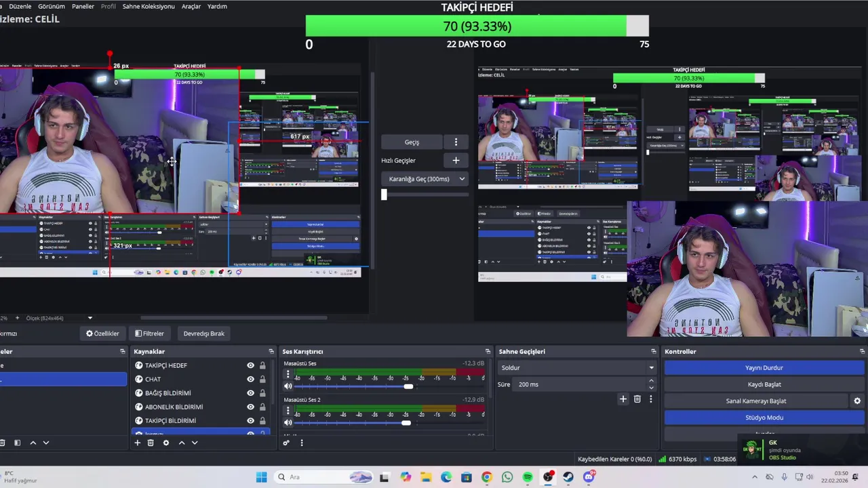Open Steam from the taskbar
This screenshot has width=868, height=488.
(x=568, y=477)
